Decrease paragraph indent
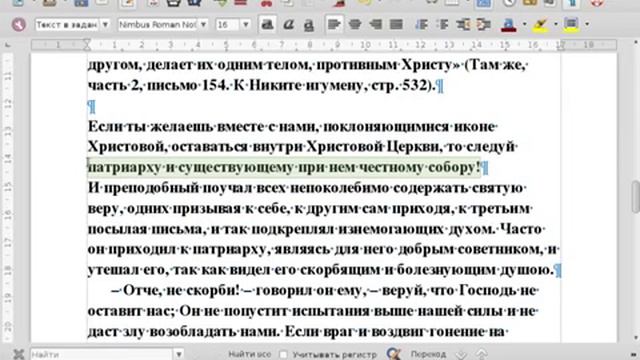Viewport: 640px width, 360px height. [463, 24]
